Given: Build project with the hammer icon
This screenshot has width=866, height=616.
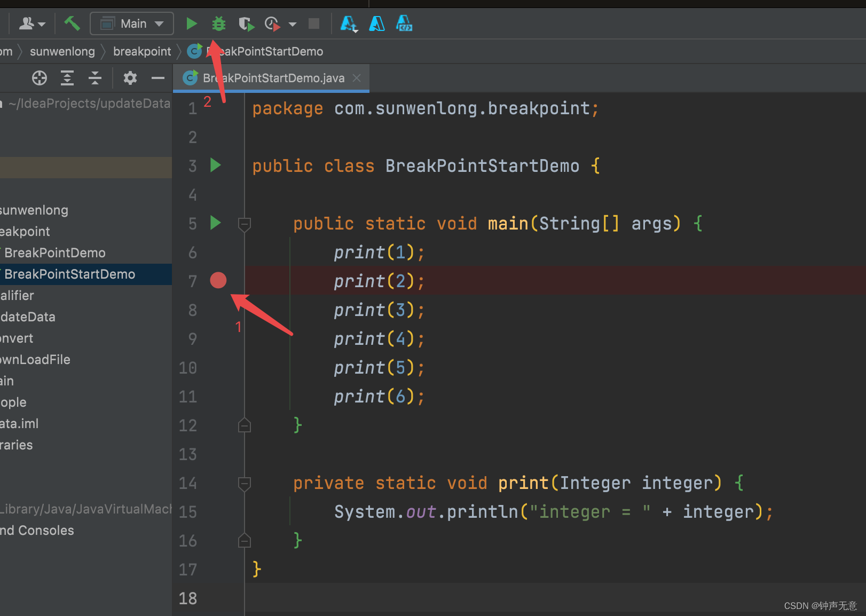Looking at the screenshot, I should pyautogui.click(x=72, y=23).
